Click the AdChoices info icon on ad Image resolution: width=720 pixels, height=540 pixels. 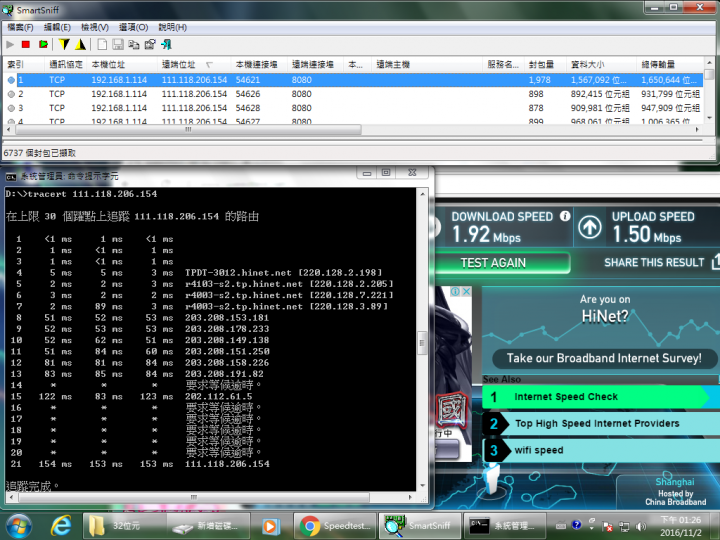coord(455,292)
